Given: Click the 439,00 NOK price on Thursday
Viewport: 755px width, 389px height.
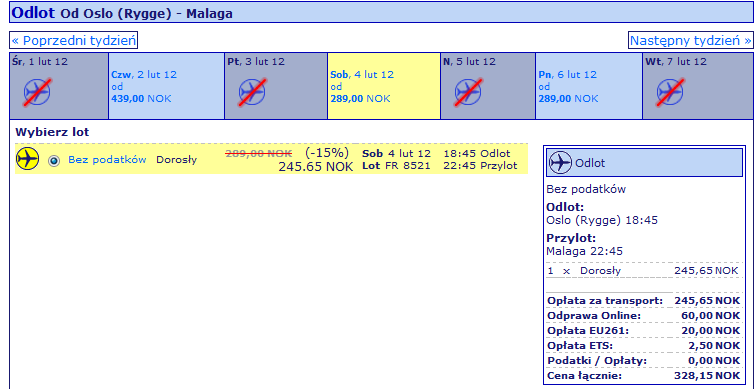Looking at the screenshot, I should pyautogui.click(x=141, y=99).
